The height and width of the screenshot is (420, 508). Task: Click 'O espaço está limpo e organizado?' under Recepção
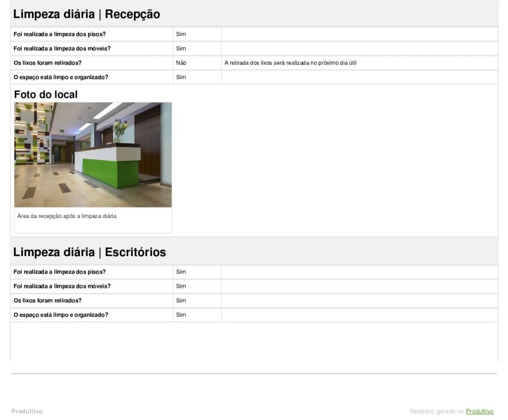tap(61, 77)
